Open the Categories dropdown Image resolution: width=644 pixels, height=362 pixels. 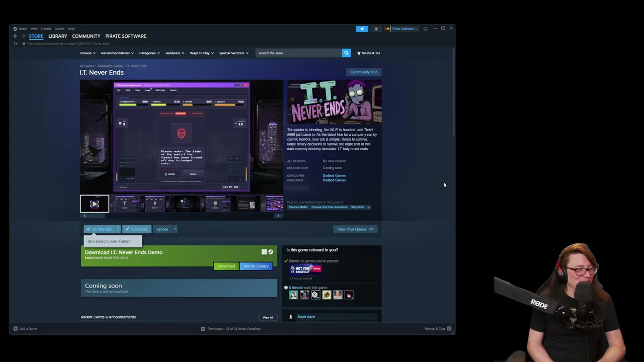[x=149, y=53]
